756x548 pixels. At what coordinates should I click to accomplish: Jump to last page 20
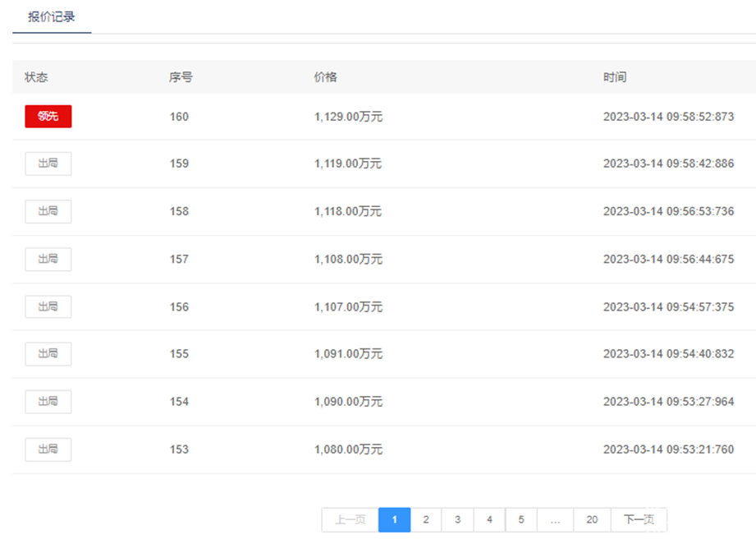pyautogui.click(x=592, y=519)
